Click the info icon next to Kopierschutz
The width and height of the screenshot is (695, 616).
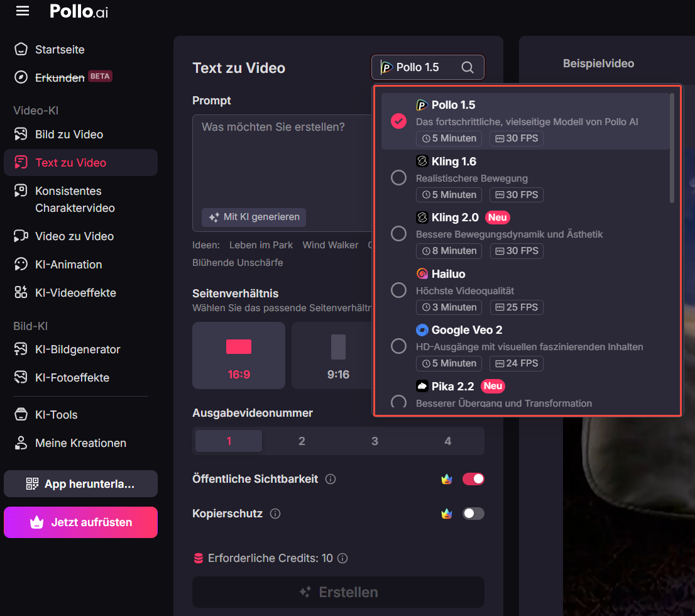pyautogui.click(x=275, y=514)
